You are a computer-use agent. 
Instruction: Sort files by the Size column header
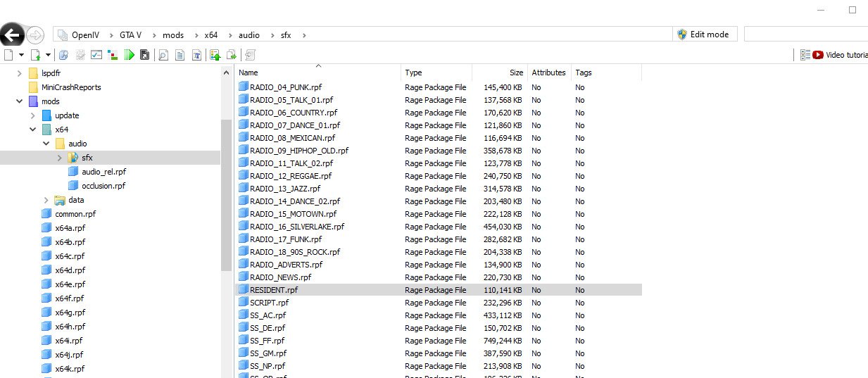(499, 73)
